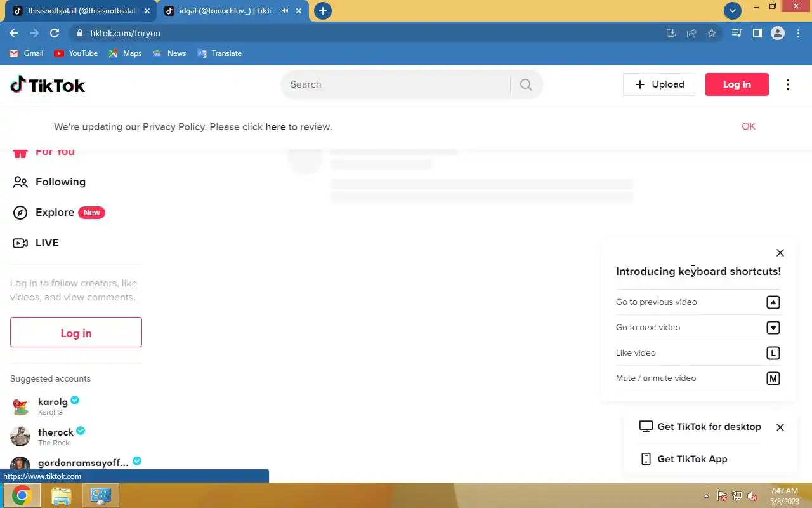The height and width of the screenshot is (508, 812).
Task: Click the L key icon for Like
Action: pos(773,353)
